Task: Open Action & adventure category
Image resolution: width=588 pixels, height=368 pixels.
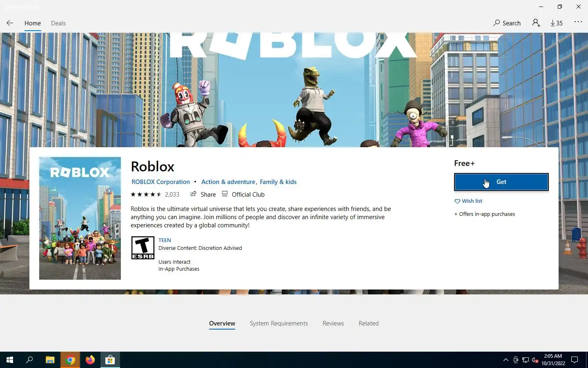Action: coord(228,182)
